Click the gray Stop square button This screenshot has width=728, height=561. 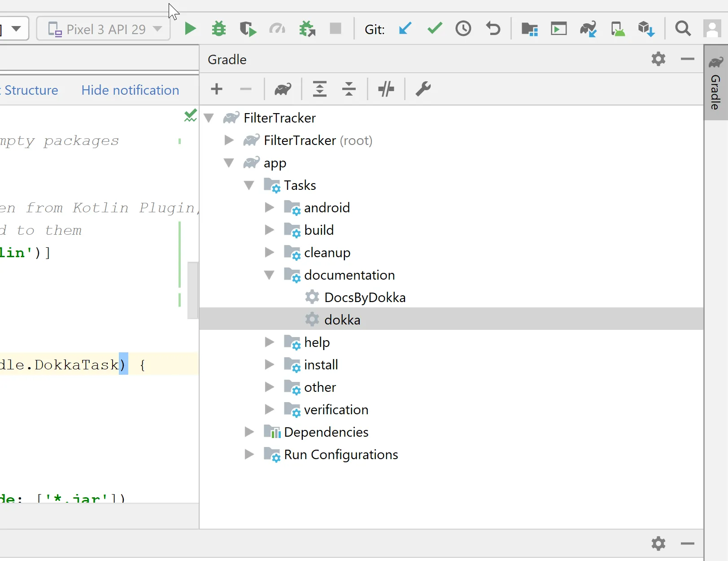pos(336,28)
